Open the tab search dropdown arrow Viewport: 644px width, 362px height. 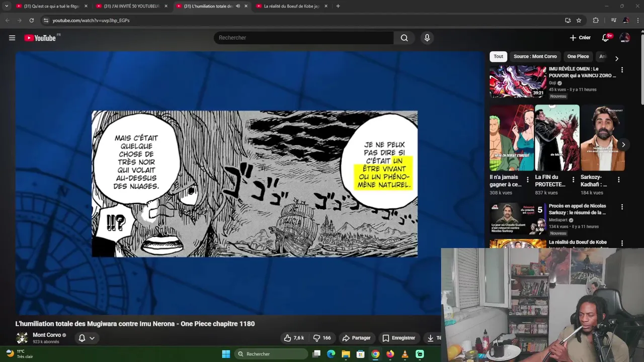click(x=7, y=6)
